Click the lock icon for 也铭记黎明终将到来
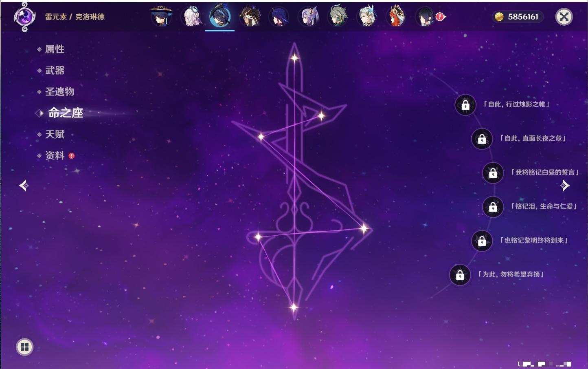The width and height of the screenshot is (588, 369). (x=482, y=241)
